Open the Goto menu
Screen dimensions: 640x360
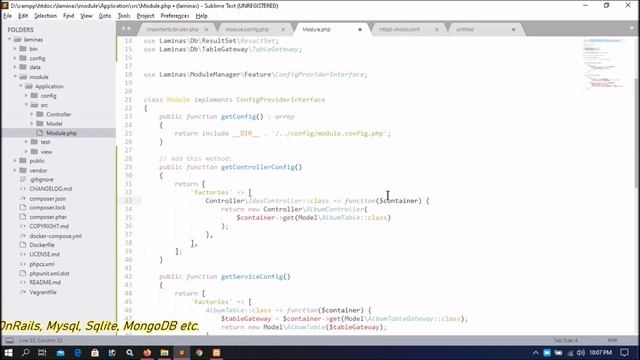[105, 16]
